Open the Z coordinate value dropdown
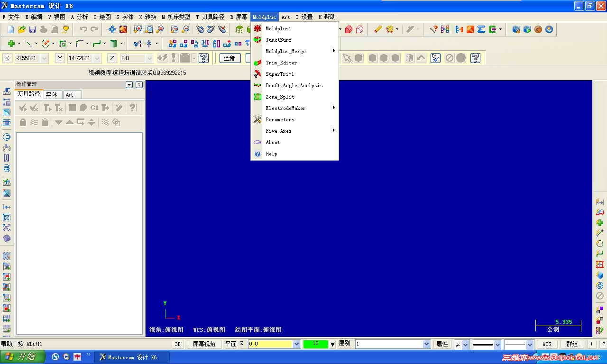The image size is (607, 364). pyautogui.click(x=149, y=58)
